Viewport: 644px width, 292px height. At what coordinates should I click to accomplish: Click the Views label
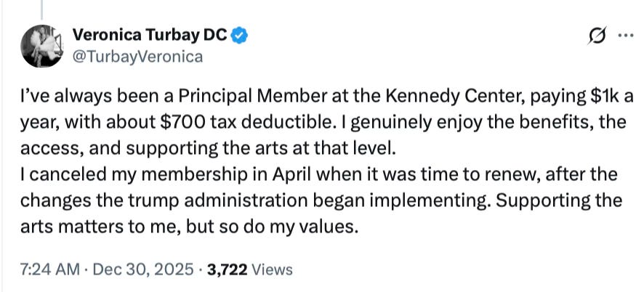[272, 269]
